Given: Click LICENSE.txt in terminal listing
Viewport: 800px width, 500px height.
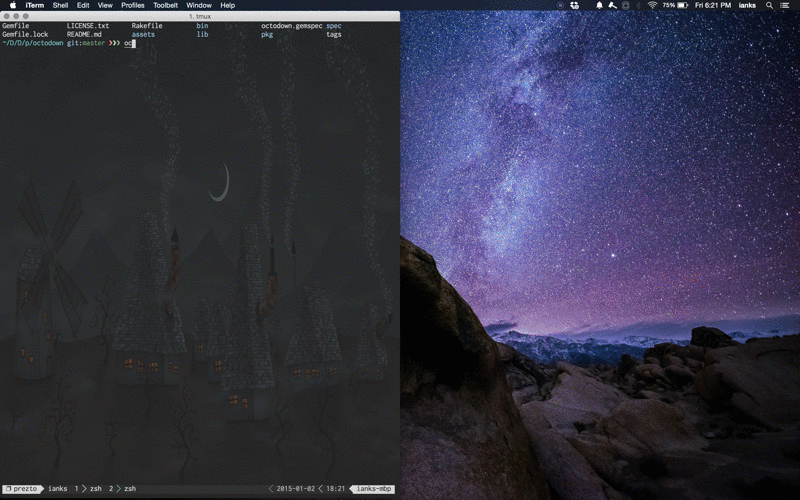Looking at the screenshot, I should pos(88,26).
